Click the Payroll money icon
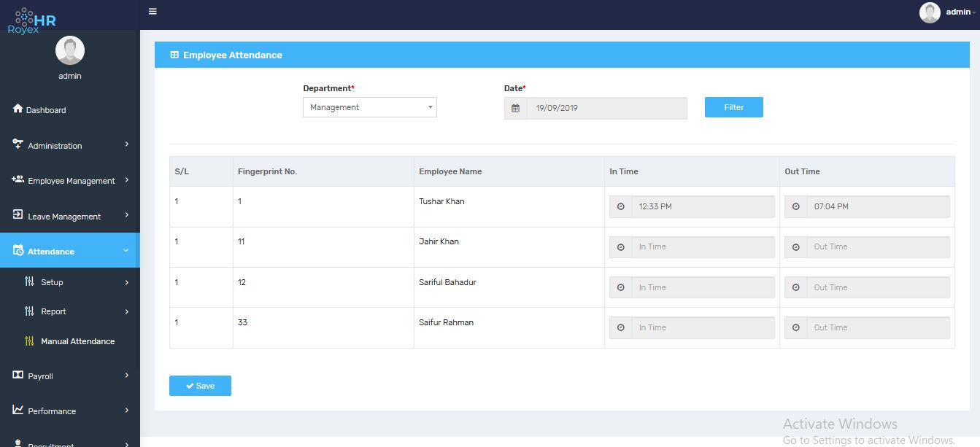The height and width of the screenshot is (447, 980). [18, 375]
